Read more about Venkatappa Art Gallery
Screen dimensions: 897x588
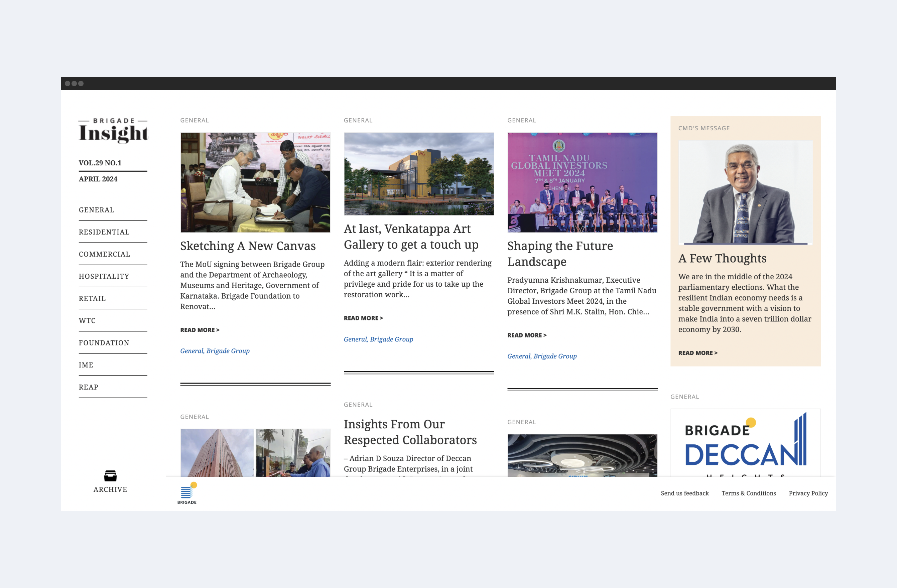click(363, 318)
